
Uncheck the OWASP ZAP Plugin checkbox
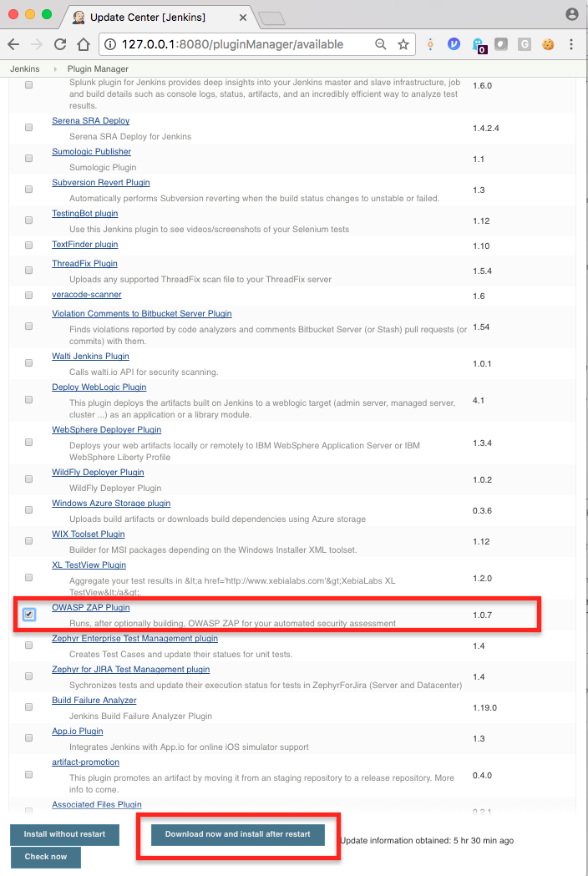click(x=28, y=615)
